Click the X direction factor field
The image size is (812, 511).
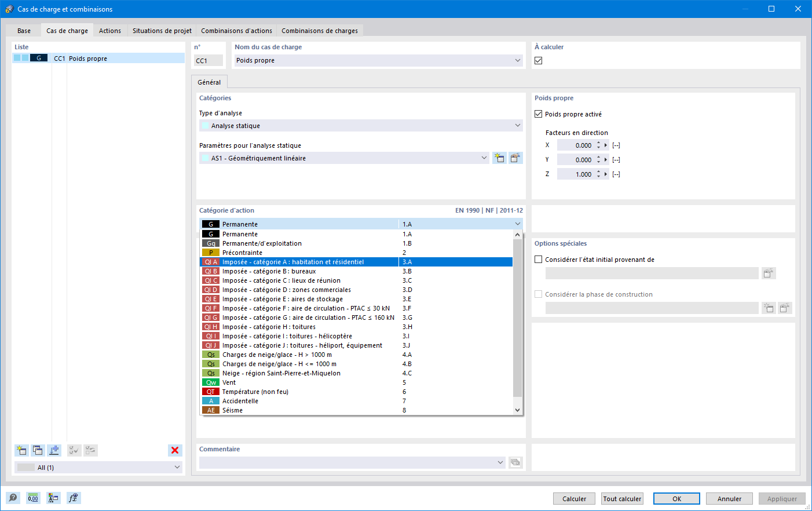coord(576,145)
